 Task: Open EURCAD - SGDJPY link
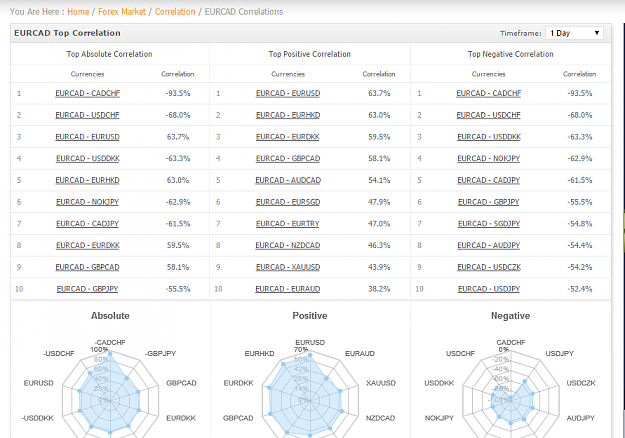[x=489, y=224]
